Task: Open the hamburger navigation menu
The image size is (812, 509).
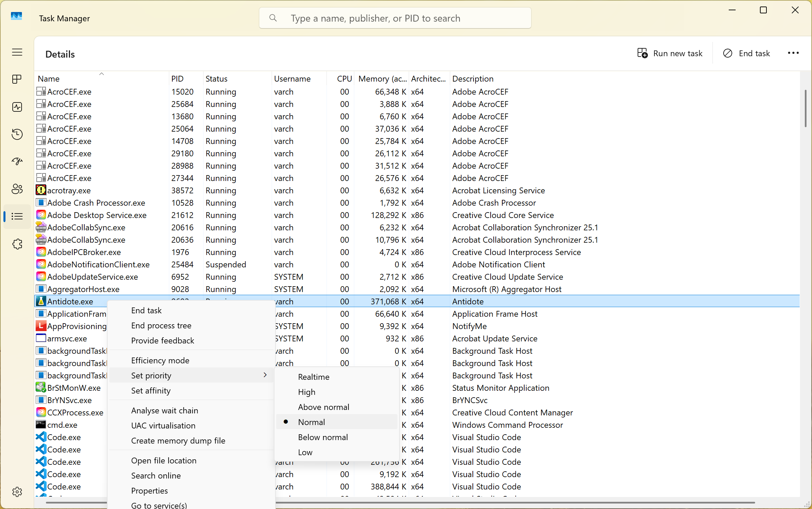Action: [17, 52]
